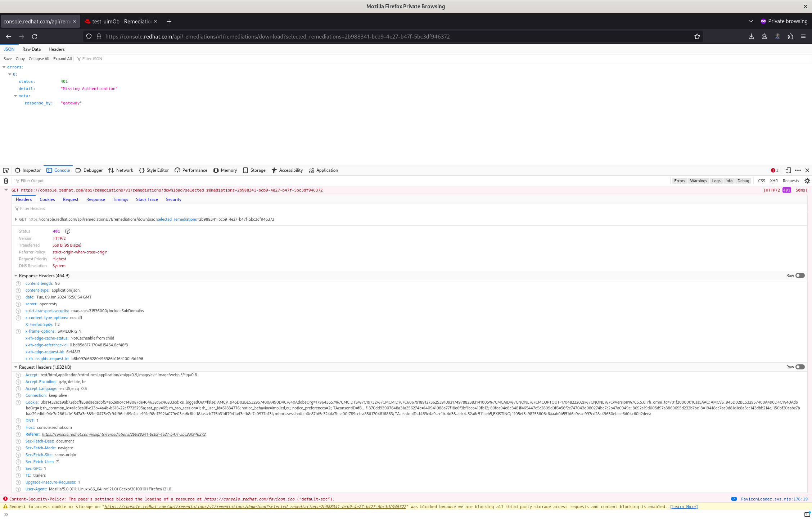Viewport: 812px width, 530px height.
Task: Toggle Raw for Response Headers
Action: click(800, 275)
